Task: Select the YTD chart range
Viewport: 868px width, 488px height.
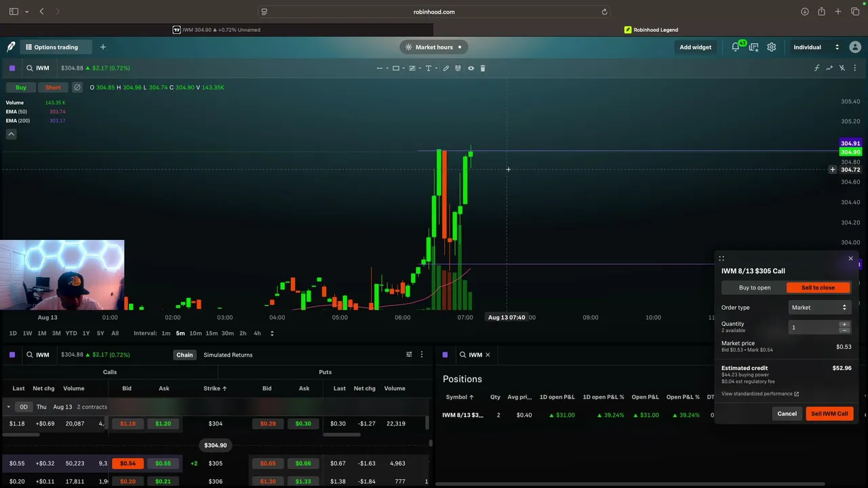Action: tap(71, 333)
